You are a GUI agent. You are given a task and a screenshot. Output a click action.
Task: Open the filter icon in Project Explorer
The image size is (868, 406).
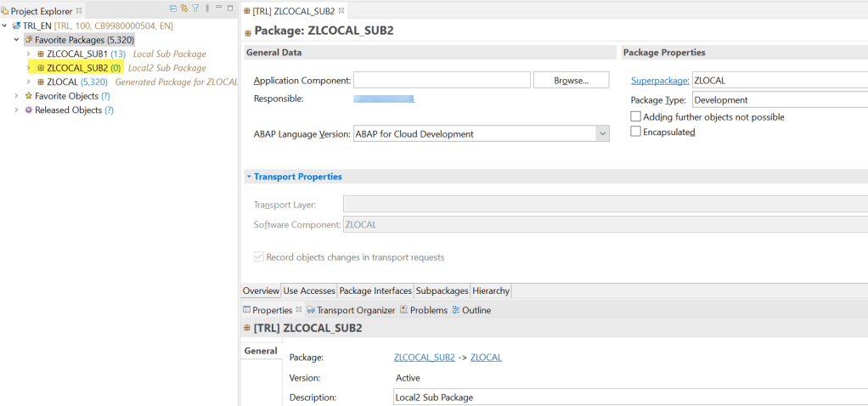[x=195, y=8]
